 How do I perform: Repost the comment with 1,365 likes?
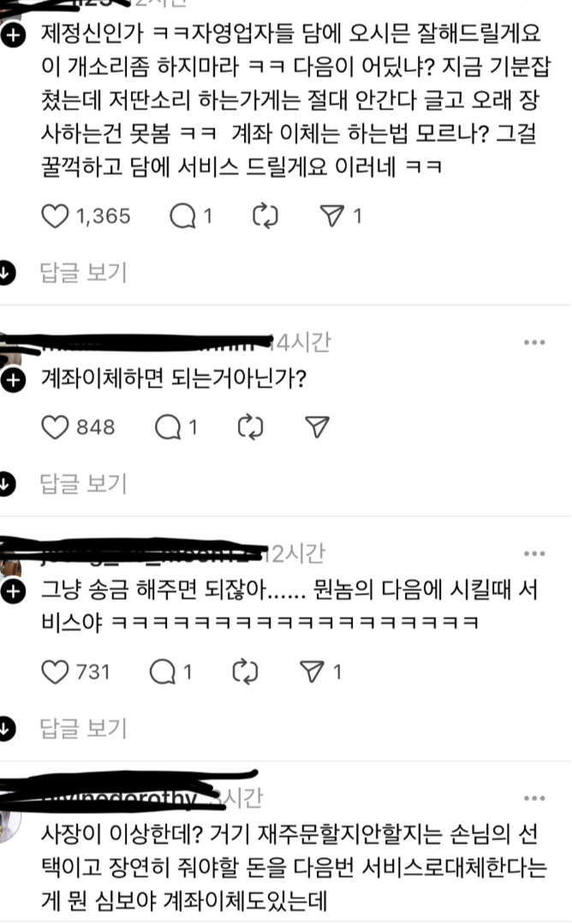coord(265,216)
